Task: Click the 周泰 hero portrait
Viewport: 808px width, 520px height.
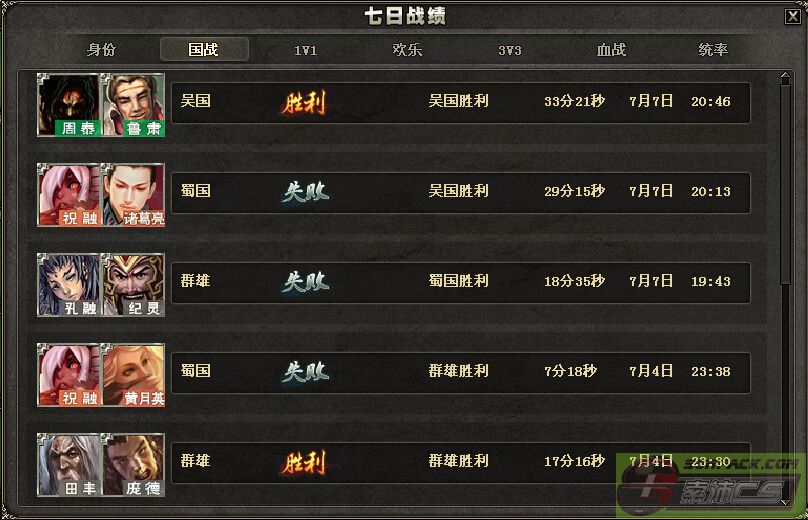Action: pos(69,105)
